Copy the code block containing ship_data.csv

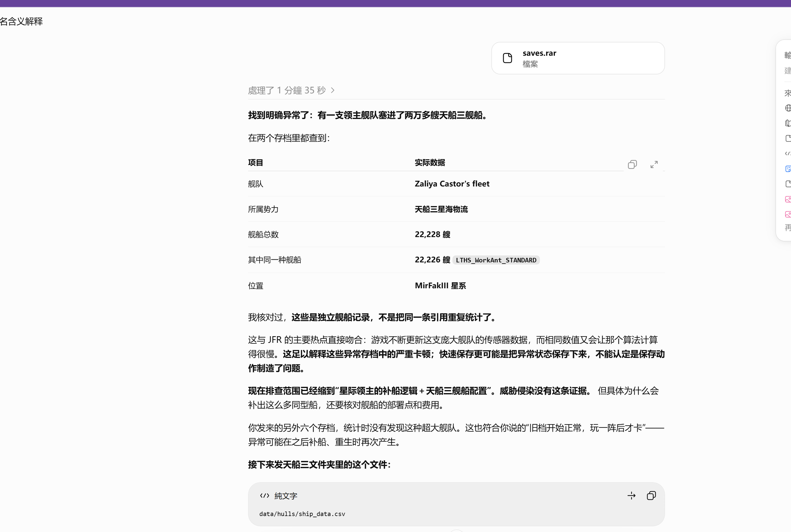point(651,496)
